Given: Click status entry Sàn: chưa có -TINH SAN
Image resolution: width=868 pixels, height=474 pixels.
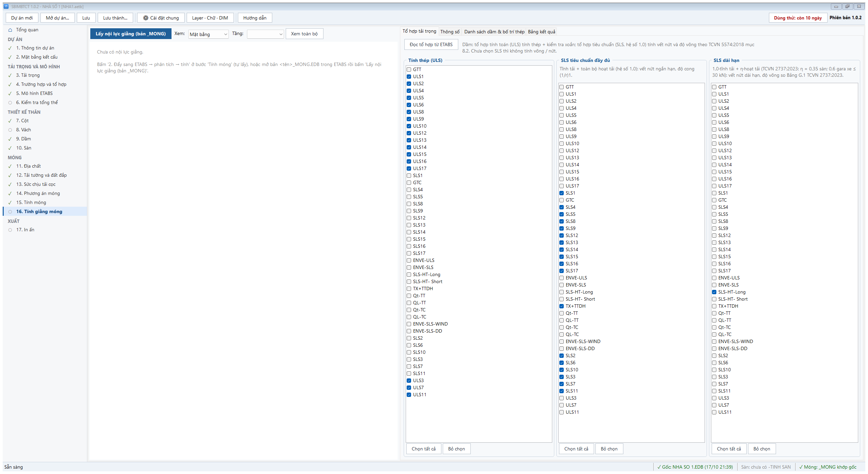Looking at the screenshot, I should click(766, 467).
